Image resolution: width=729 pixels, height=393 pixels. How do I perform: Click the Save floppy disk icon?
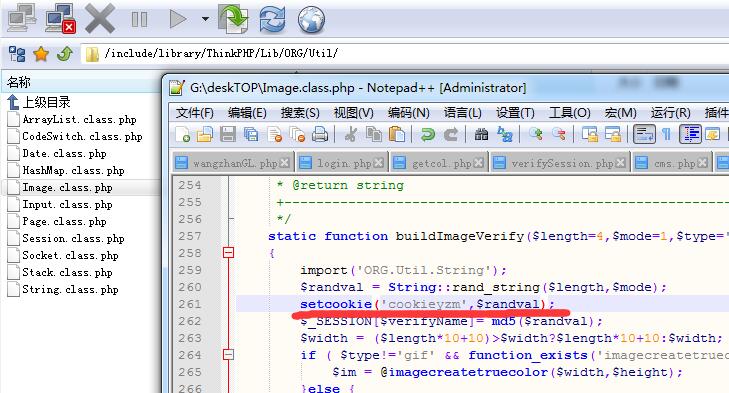tap(228, 134)
